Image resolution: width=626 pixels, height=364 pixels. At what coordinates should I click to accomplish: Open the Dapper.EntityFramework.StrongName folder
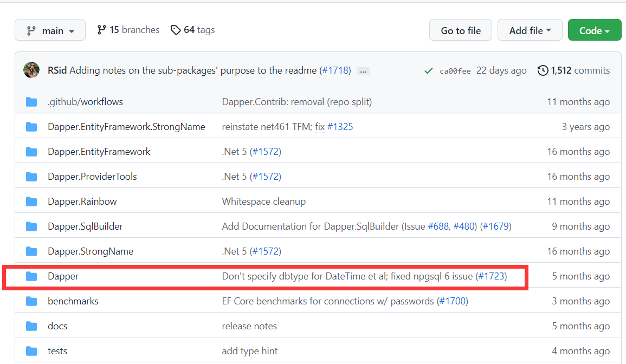click(x=127, y=127)
